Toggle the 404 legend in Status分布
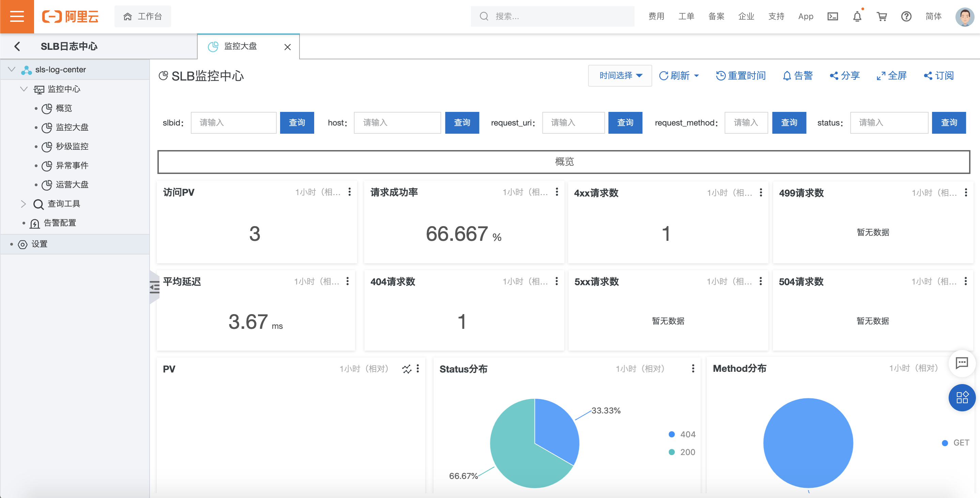The image size is (980, 498). pyautogui.click(x=682, y=435)
